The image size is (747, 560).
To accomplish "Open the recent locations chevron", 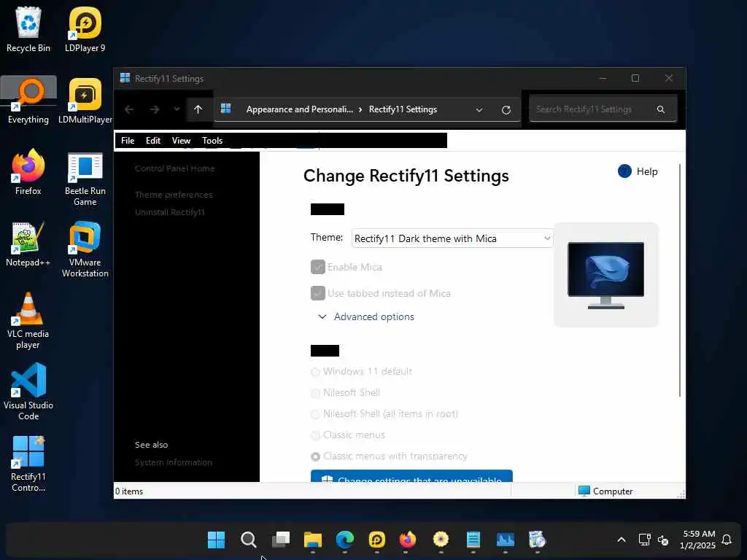I will (177, 109).
